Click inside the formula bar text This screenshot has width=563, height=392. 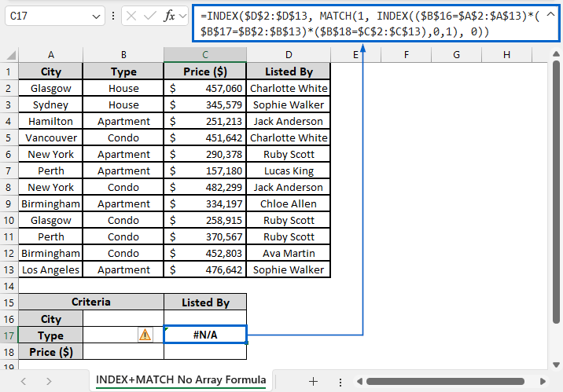[354, 23]
